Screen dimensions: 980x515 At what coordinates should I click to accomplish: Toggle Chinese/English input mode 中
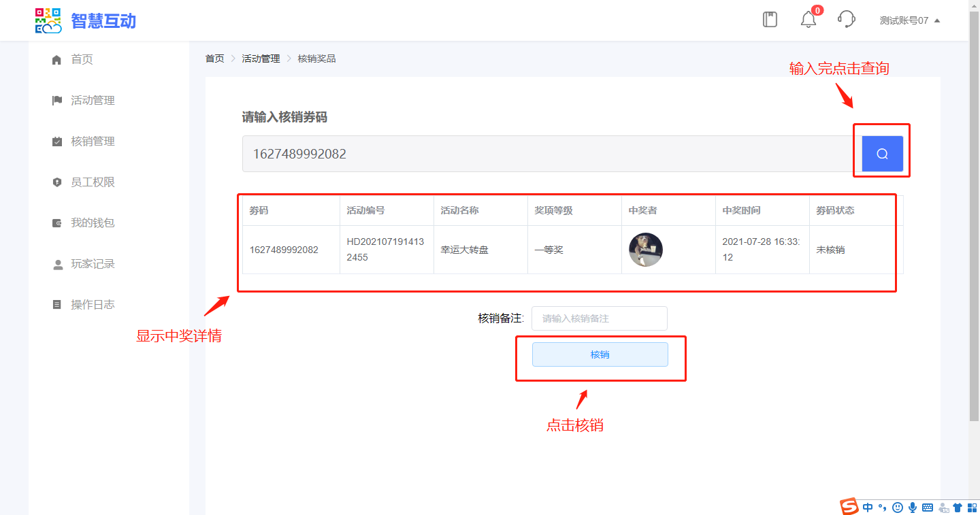[868, 508]
